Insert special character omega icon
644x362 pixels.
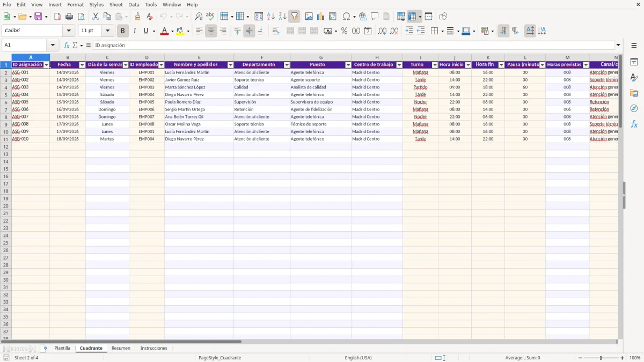pyautogui.click(x=347, y=16)
